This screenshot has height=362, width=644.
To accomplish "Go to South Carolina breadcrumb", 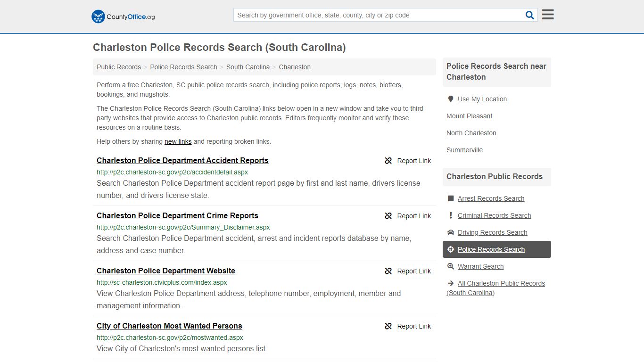I will 248,67.
